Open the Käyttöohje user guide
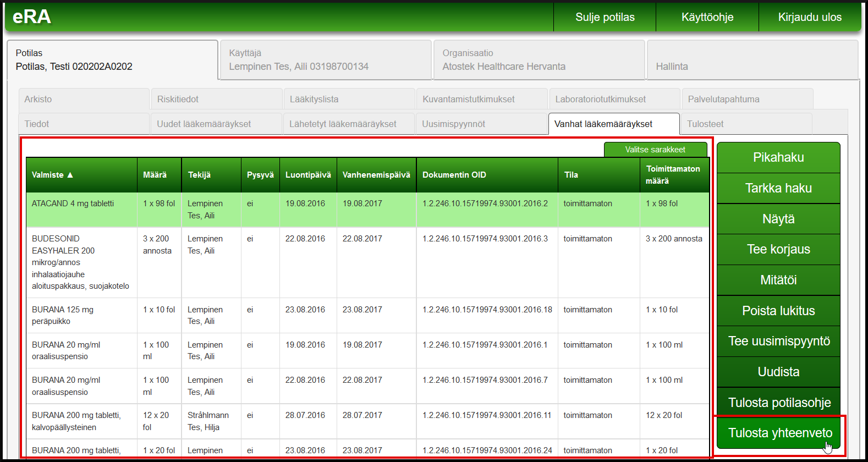 coord(707,17)
